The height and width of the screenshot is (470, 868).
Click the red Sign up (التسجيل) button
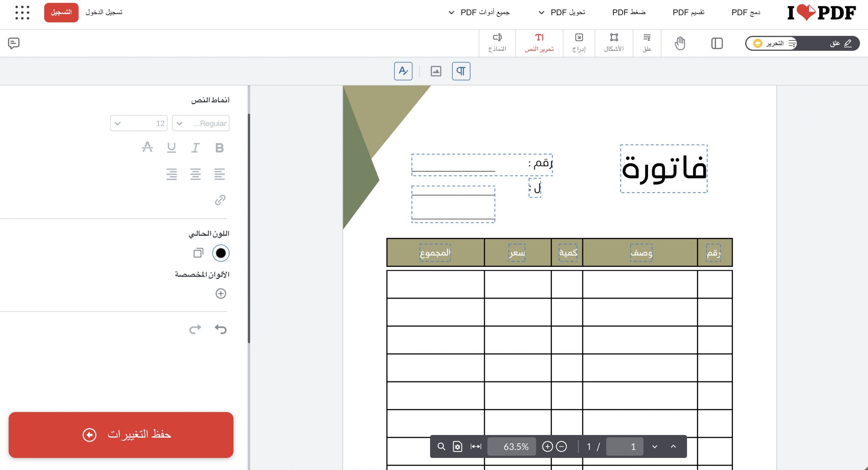(61, 13)
